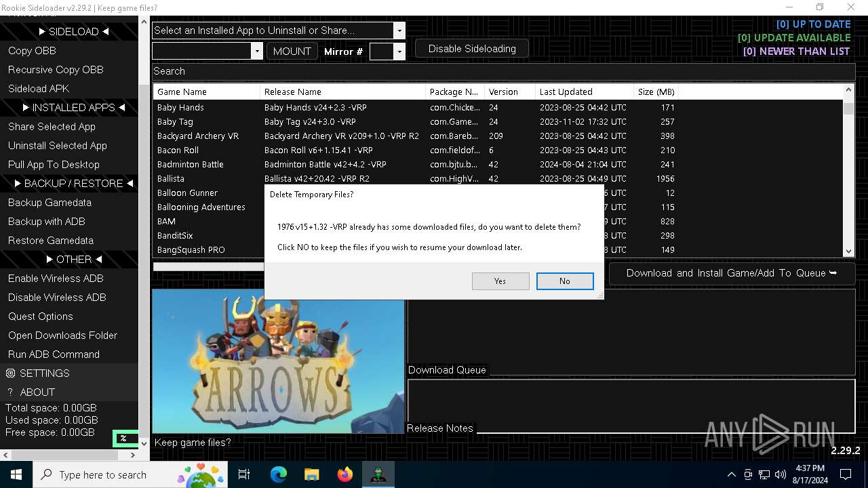Collapse the BACKUP / RESTORE section

[x=69, y=184]
